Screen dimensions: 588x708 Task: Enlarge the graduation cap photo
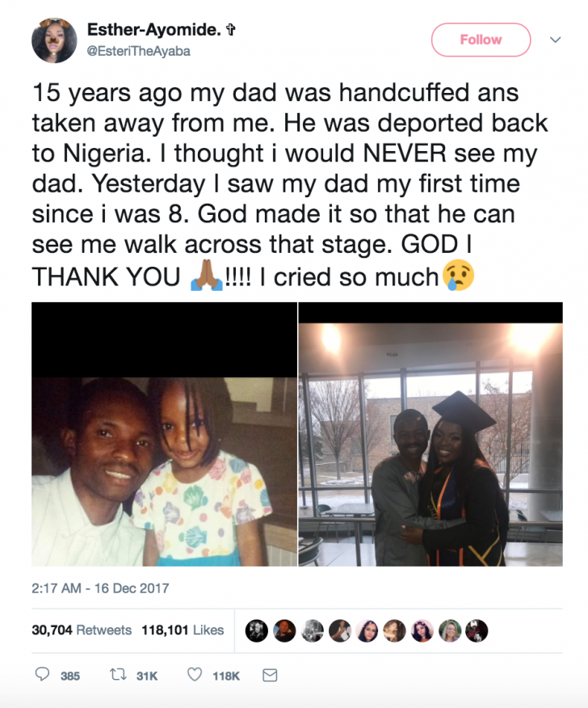click(x=430, y=434)
